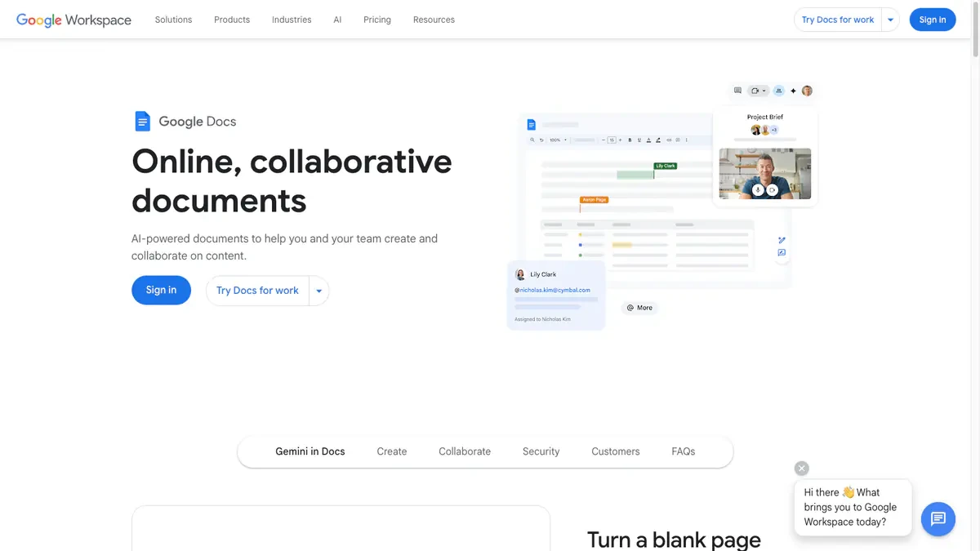Click the image edit icon below the pen icon

click(x=782, y=253)
